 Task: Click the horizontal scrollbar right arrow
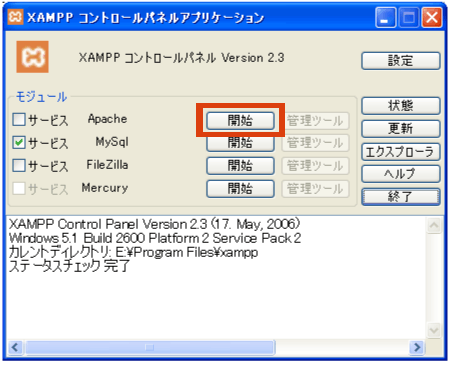[417, 347]
